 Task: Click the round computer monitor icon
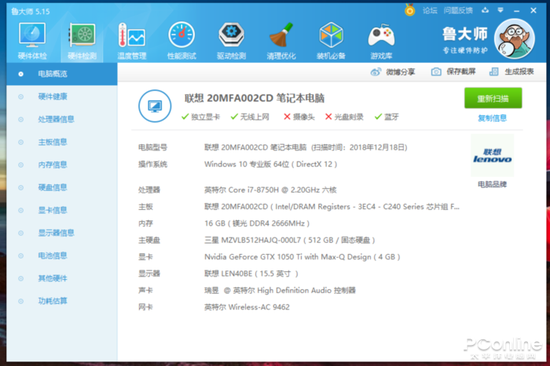click(x=155, y=106)
